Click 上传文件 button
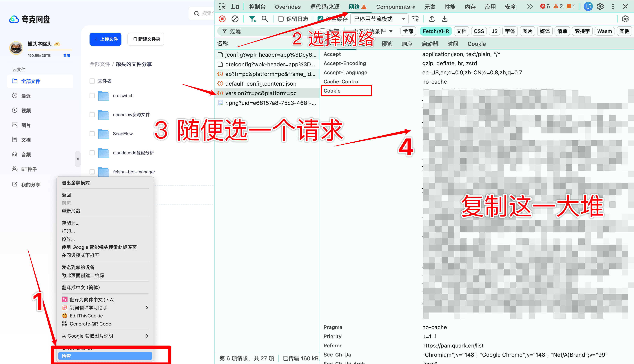Screen dimensions: 634x364 click(x=105, y=39)
